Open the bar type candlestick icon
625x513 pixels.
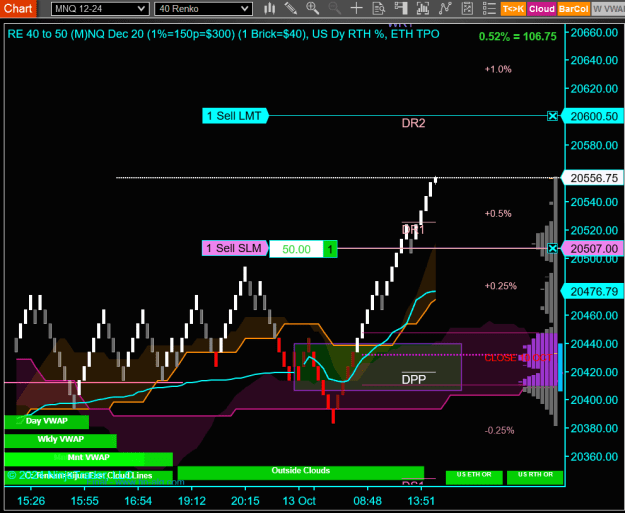coord(270,8)
